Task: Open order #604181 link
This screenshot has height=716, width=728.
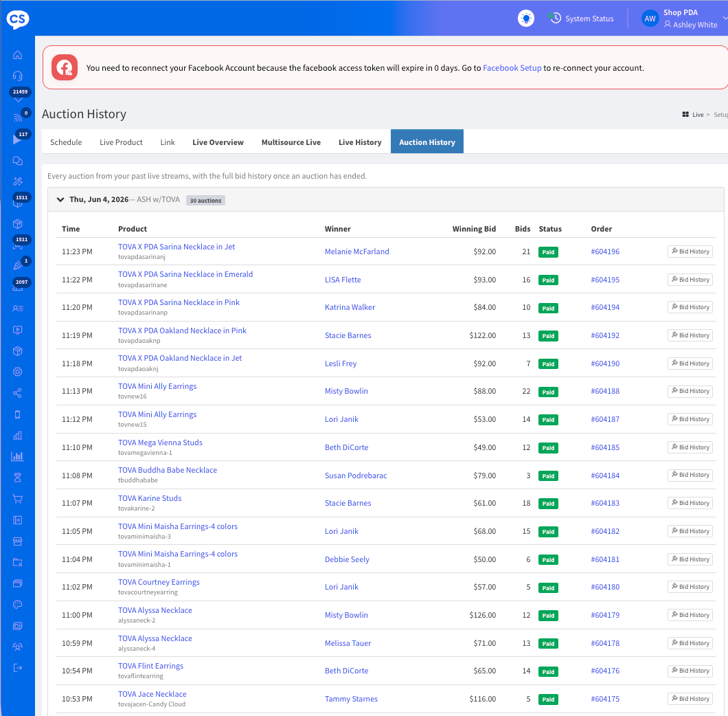Action: [605, 559]
